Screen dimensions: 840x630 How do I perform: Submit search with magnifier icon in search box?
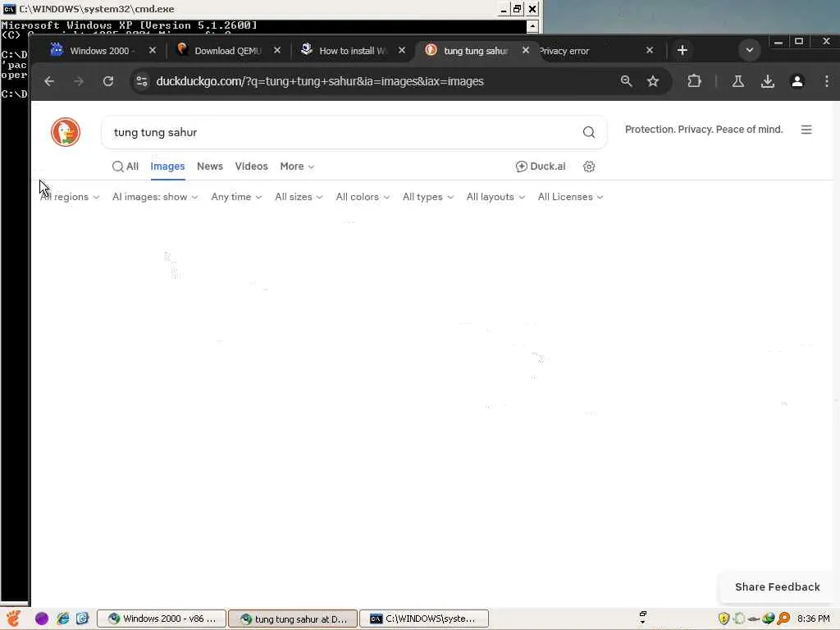click(x=589, y=132)
